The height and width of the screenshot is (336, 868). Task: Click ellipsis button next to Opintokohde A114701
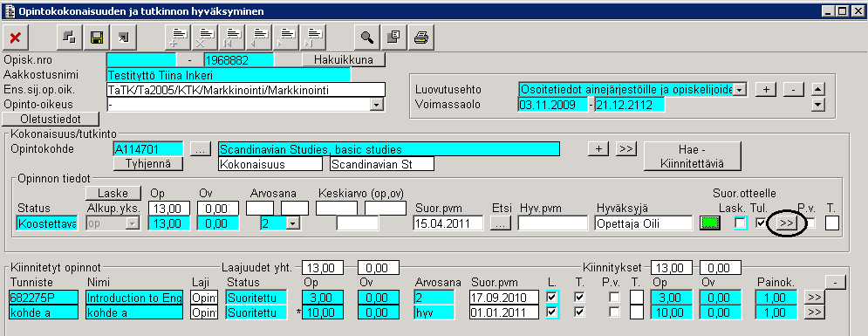201,149
